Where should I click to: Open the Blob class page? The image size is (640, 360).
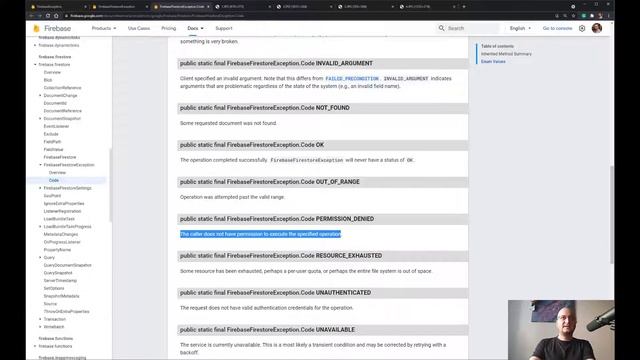[x=48, y=80]
